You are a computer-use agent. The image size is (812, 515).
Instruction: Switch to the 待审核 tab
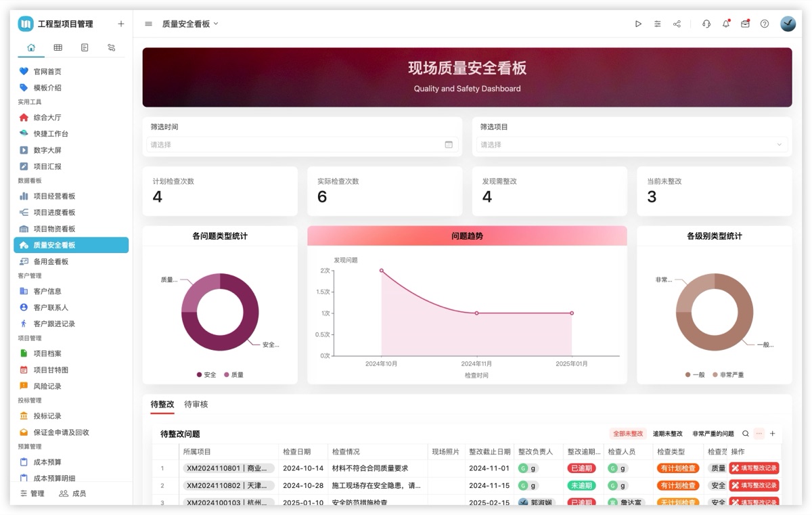click(196, 404)
